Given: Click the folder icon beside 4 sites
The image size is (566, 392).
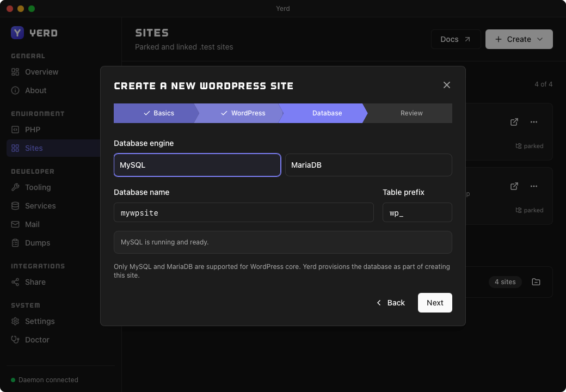Looking at the screenshot, I should (536, 282).
